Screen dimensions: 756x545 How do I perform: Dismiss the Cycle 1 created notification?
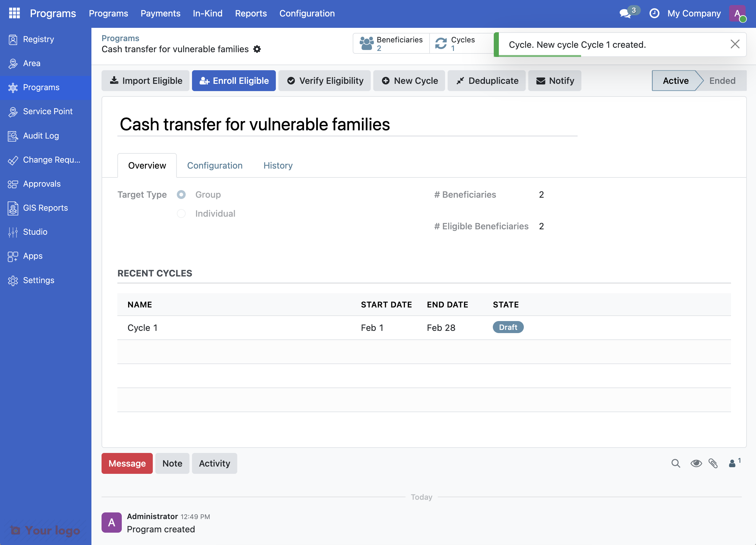[x=735, y=44]
